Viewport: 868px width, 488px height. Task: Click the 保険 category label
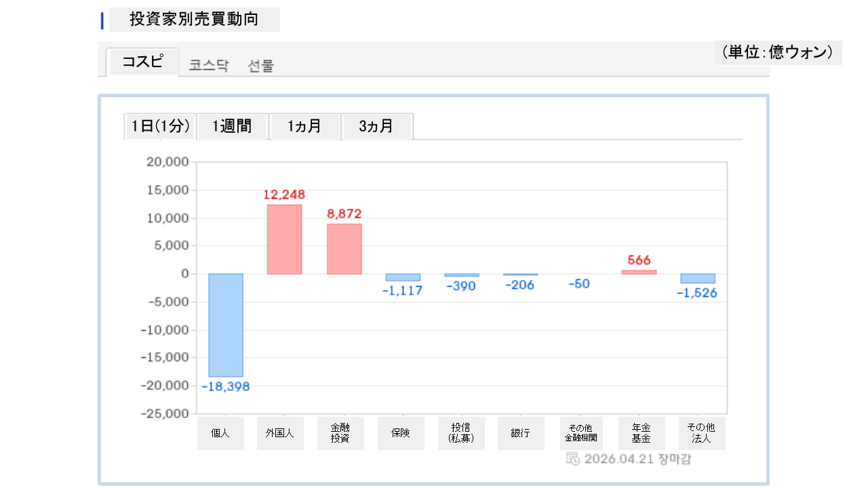tap(401, 433)
